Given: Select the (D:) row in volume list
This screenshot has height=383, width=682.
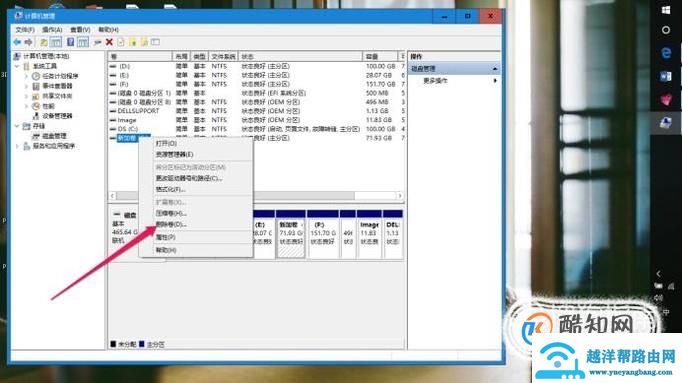Looking at the screenshot, I should pos(257,66).
